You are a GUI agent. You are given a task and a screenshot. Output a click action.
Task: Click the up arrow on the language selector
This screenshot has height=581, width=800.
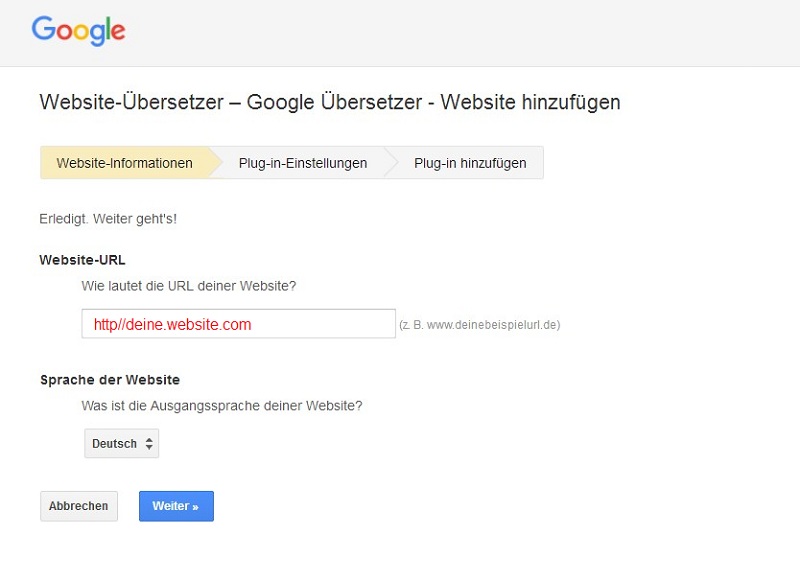point(150,438)
